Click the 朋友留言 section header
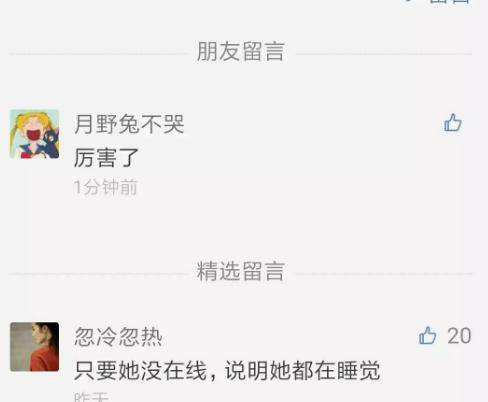 point(241,52)
